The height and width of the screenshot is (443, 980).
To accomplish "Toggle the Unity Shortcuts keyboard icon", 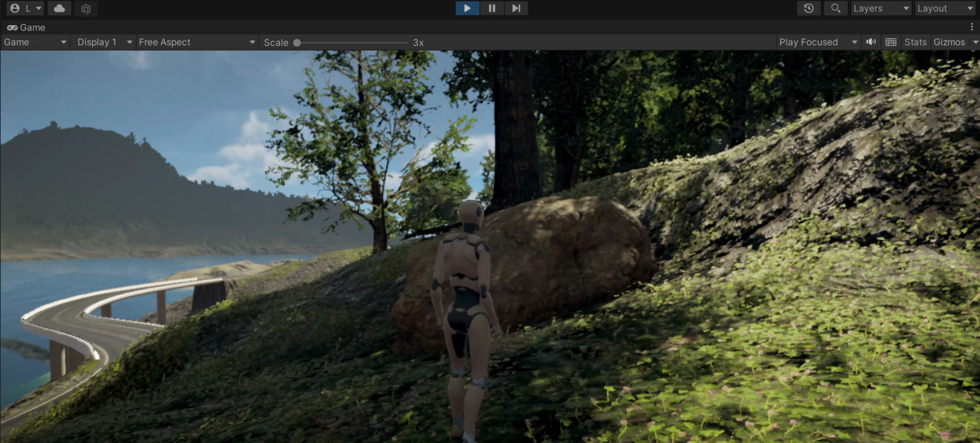I will point(891,42).
